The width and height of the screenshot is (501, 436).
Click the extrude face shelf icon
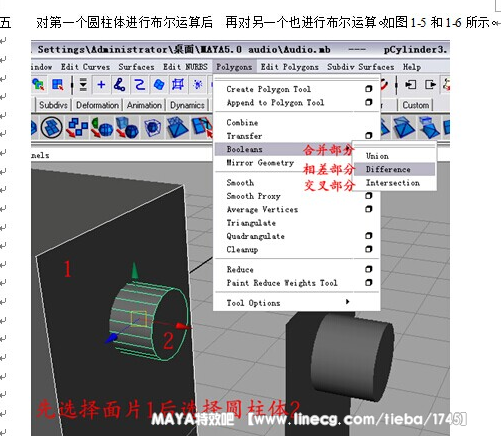404,127
